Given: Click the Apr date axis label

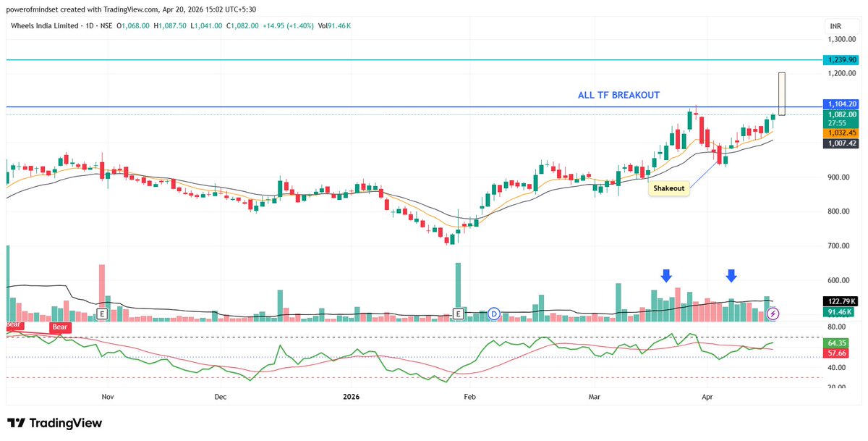Looking at the screenshot, I should [707, 397].
